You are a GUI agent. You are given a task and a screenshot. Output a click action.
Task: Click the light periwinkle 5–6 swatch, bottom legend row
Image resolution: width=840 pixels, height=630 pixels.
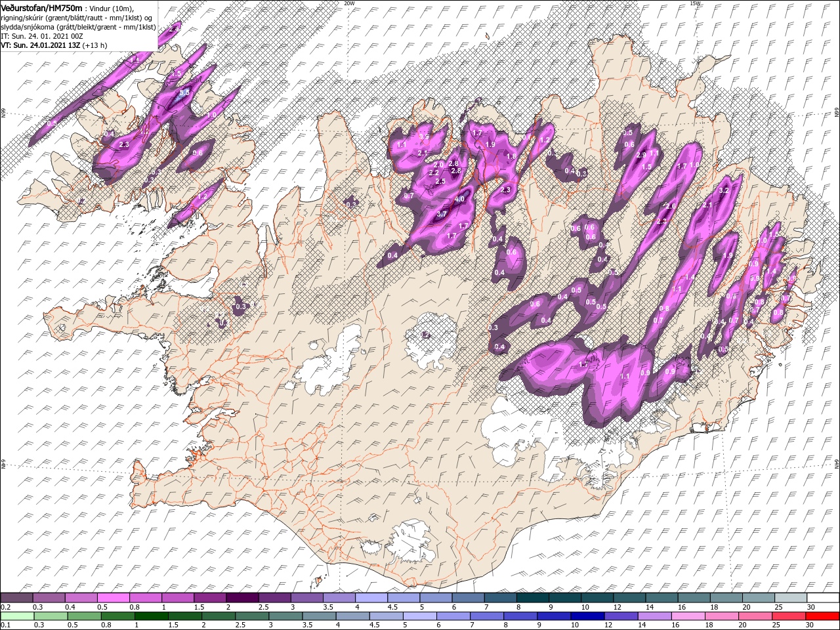(420, 616)
